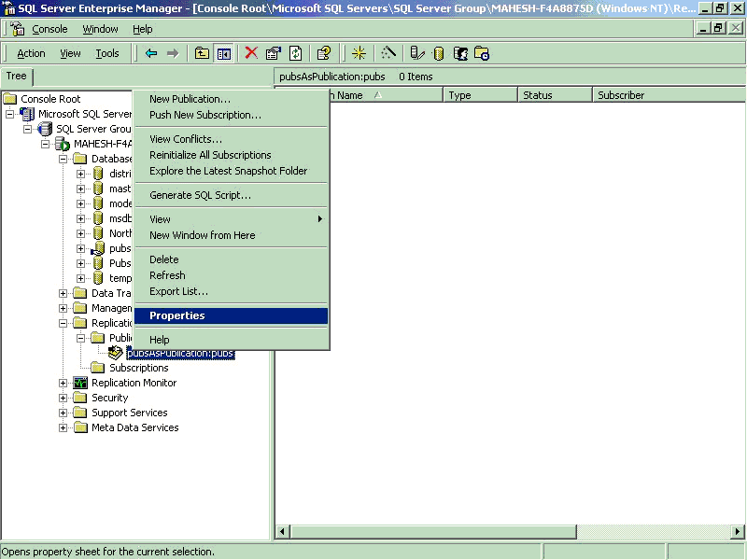Select Delete in the context menu
Viewport: 747px width, 560px height.
(x=231, y=259)
